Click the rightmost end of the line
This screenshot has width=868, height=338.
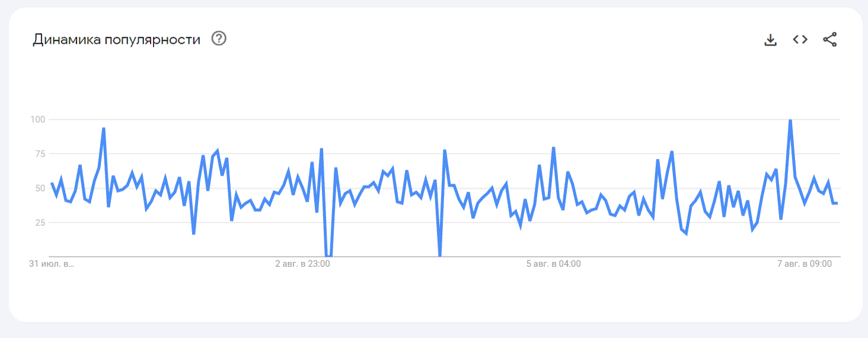[x=837, y=203]
